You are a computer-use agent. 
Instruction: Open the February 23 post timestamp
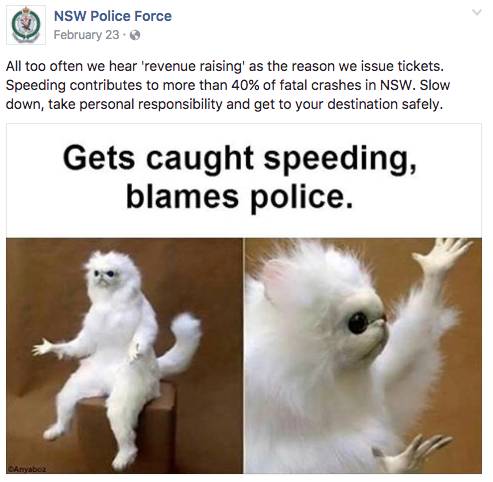click(86, 35)
